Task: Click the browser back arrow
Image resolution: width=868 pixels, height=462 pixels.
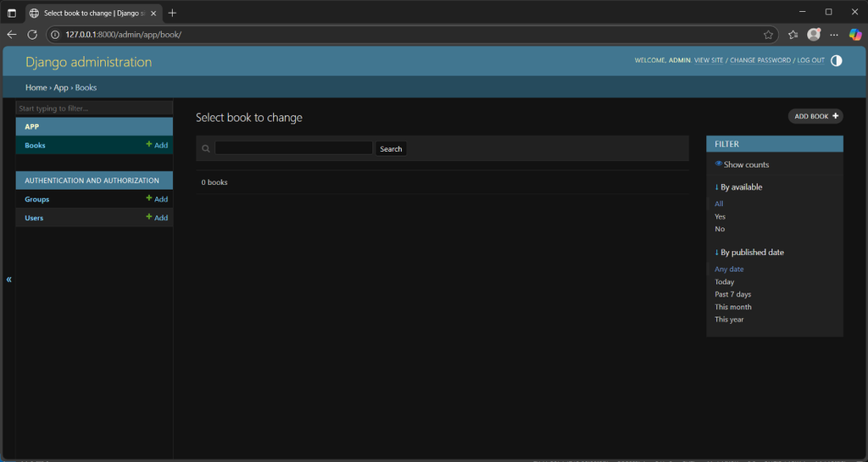Action: coord(12,34)
